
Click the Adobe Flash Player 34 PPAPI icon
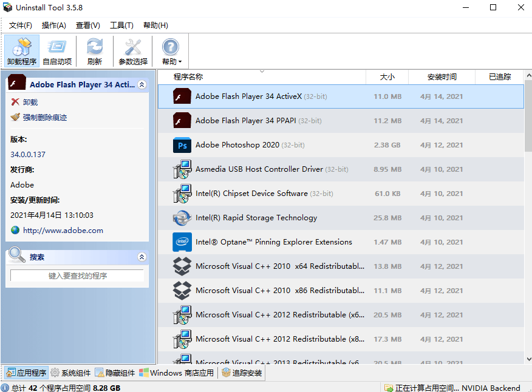click(x=182, y=121)
